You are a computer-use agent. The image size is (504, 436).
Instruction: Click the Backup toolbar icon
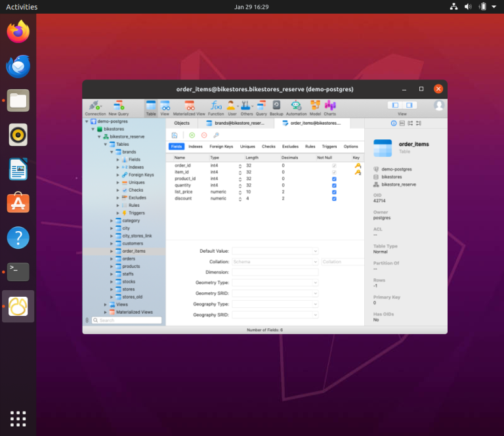[276, 106]
